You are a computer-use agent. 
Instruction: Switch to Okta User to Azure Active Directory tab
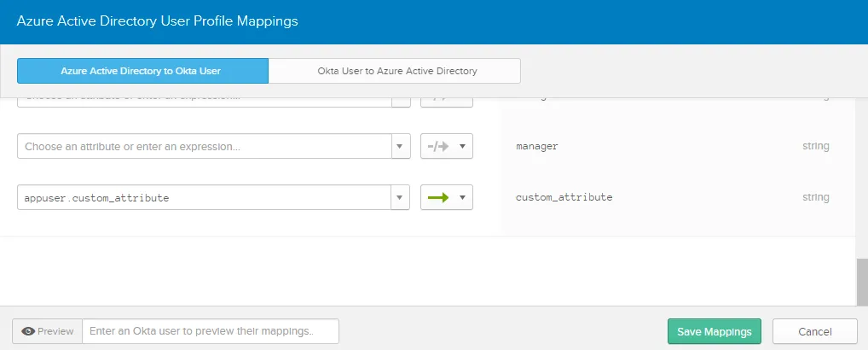394,71
